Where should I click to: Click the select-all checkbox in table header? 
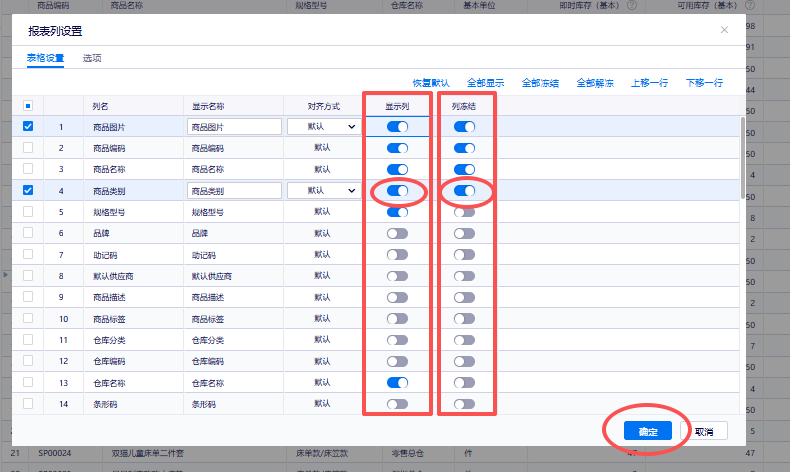tap(28, 106)
